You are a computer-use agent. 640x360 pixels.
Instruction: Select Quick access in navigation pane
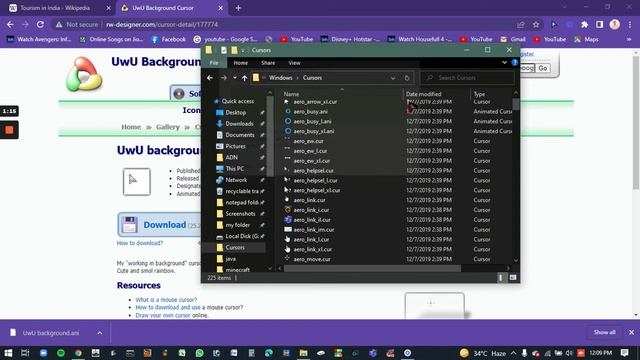[x=238, y=101]
